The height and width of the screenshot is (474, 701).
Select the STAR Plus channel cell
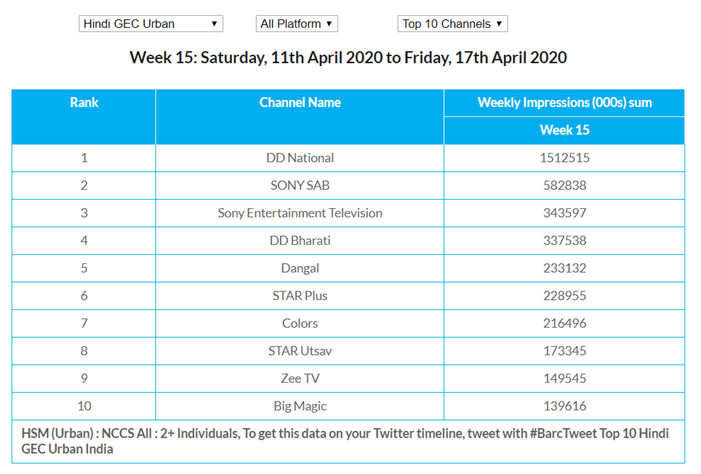[300, 296]
